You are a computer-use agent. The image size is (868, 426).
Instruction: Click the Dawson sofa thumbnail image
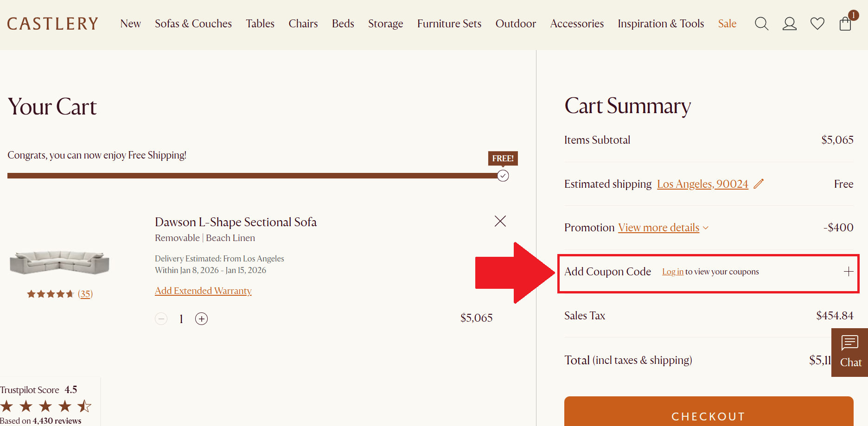(x=59, y=263)
